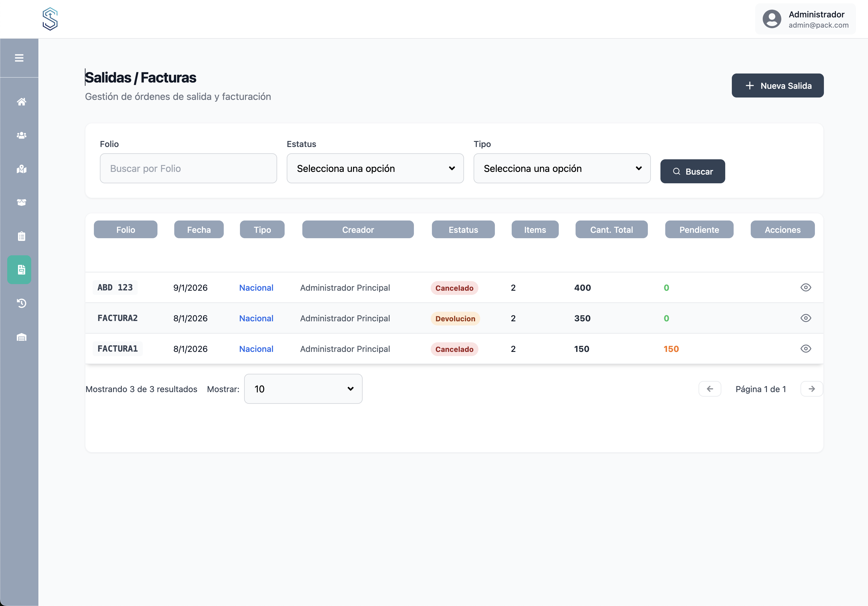Expand the Estatus filter dropdown
Image resolution: width=868 pixels, height=606 pixels.
375,169
